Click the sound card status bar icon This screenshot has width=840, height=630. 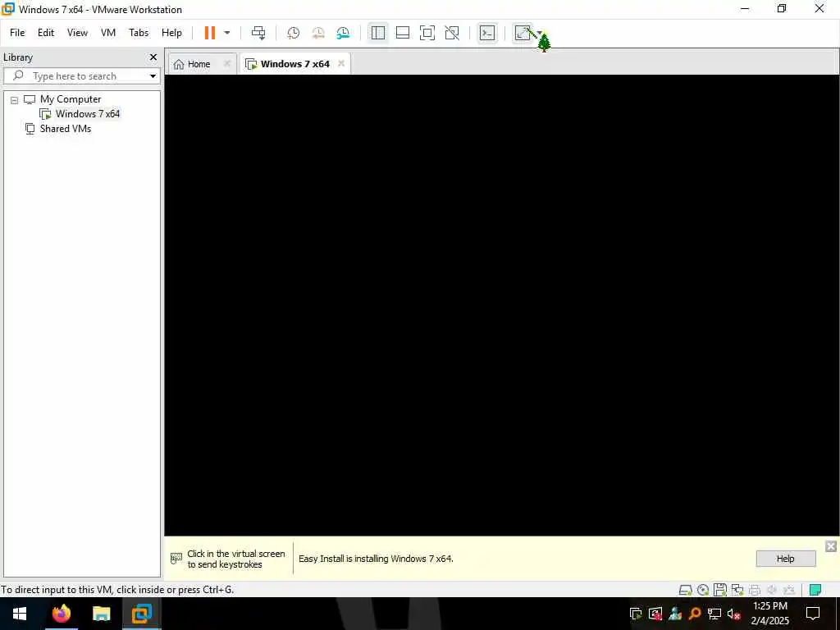coord(771,590)
